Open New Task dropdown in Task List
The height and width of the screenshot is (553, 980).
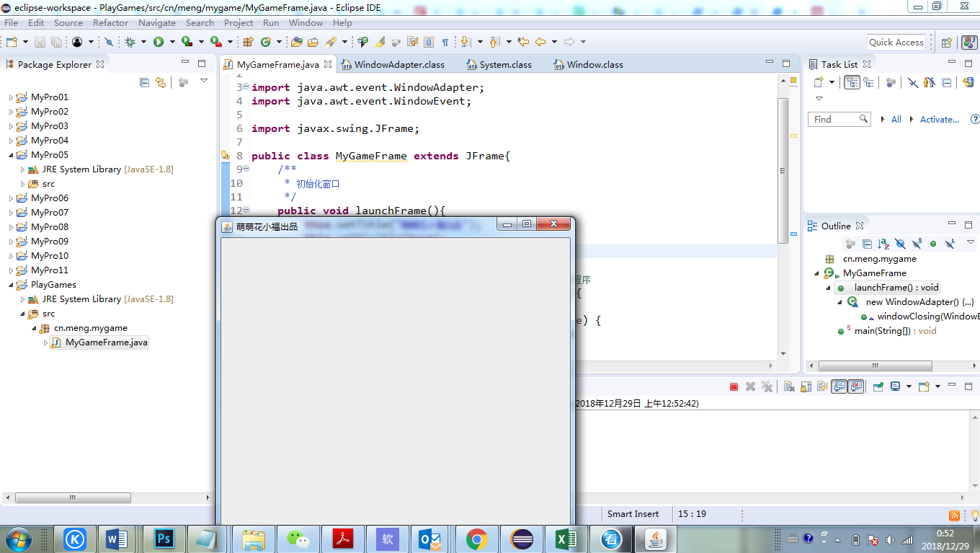pyautogui.click(x=832, y=82)
